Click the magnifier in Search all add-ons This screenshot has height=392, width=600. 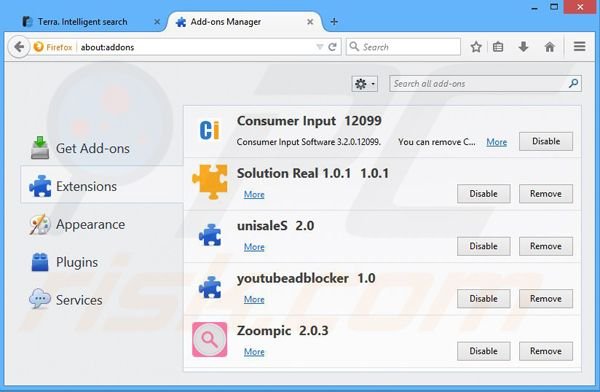(x=573, y=83)
